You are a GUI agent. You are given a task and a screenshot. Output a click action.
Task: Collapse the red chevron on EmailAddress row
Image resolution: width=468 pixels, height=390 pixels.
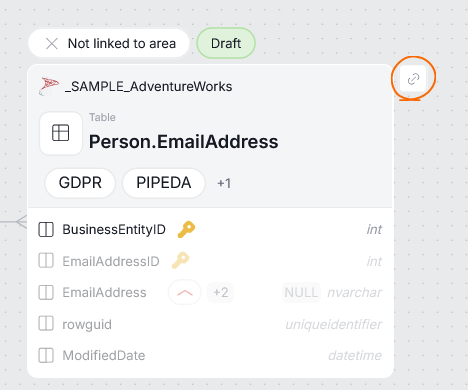pos(185,292)
